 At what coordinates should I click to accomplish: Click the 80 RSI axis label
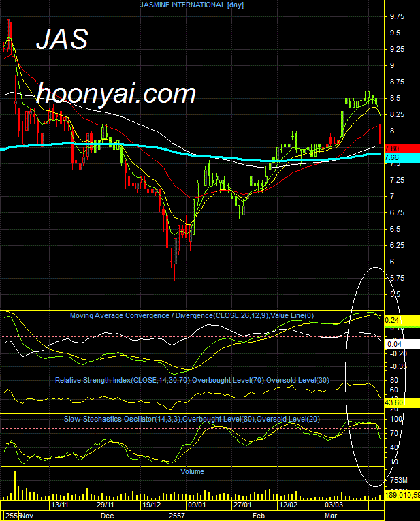393,380
